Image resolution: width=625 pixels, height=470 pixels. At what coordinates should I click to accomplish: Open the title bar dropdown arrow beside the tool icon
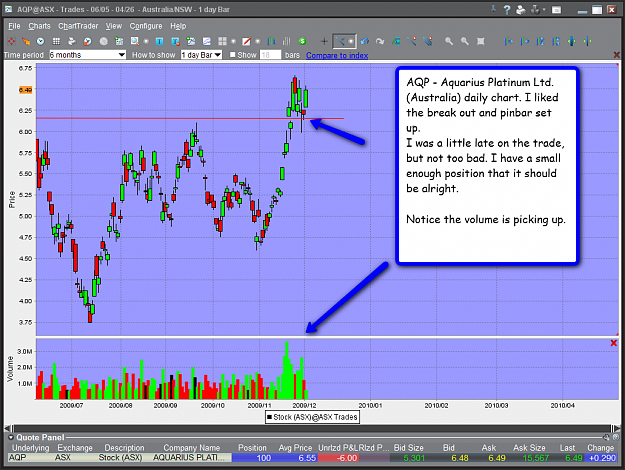(x=544, y=10)
